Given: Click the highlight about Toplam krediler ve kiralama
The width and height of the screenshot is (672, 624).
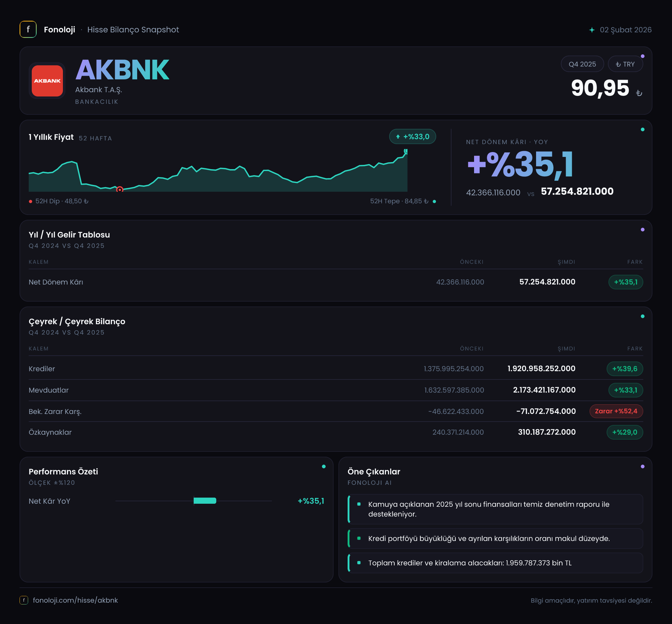Looking at the screenshot, I should (495, 563).
